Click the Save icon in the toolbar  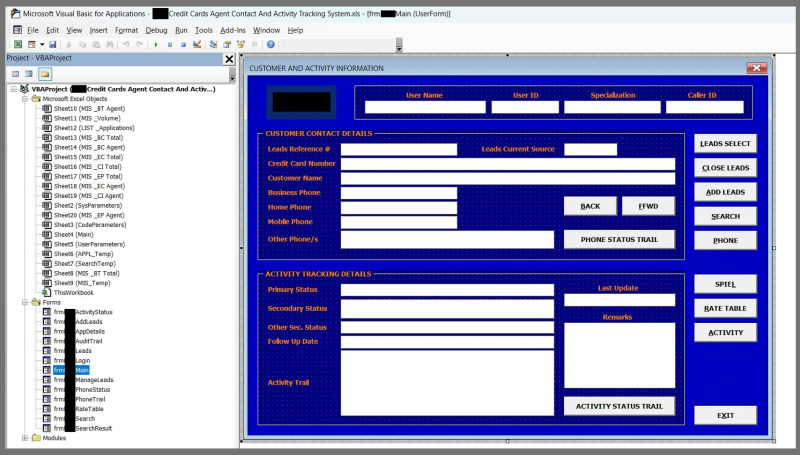click(50, 45)
